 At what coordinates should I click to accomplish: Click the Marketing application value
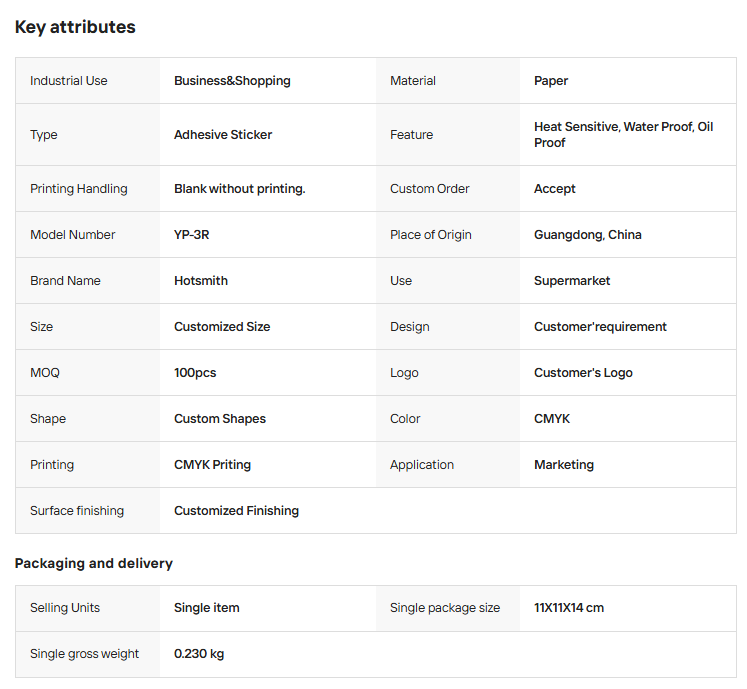tap(564, 465)
